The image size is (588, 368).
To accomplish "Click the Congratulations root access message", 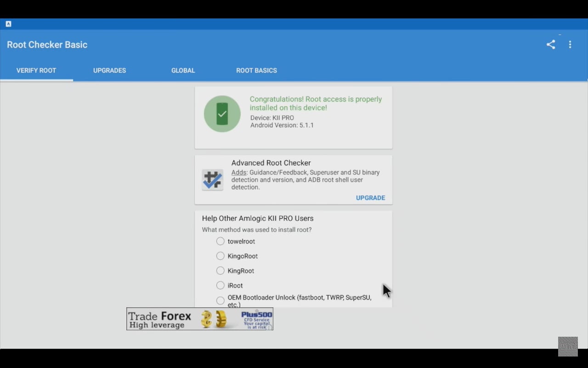I will [316, 103].
